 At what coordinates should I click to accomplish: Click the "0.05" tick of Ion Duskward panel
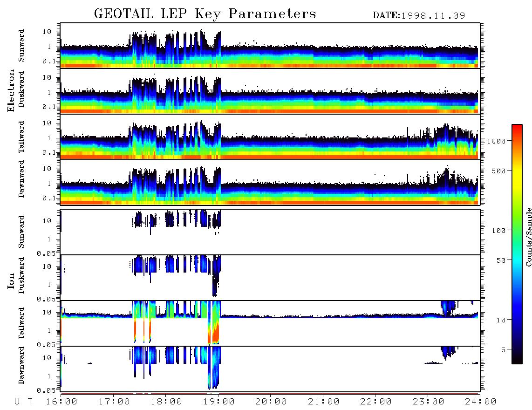coord(47,299)
